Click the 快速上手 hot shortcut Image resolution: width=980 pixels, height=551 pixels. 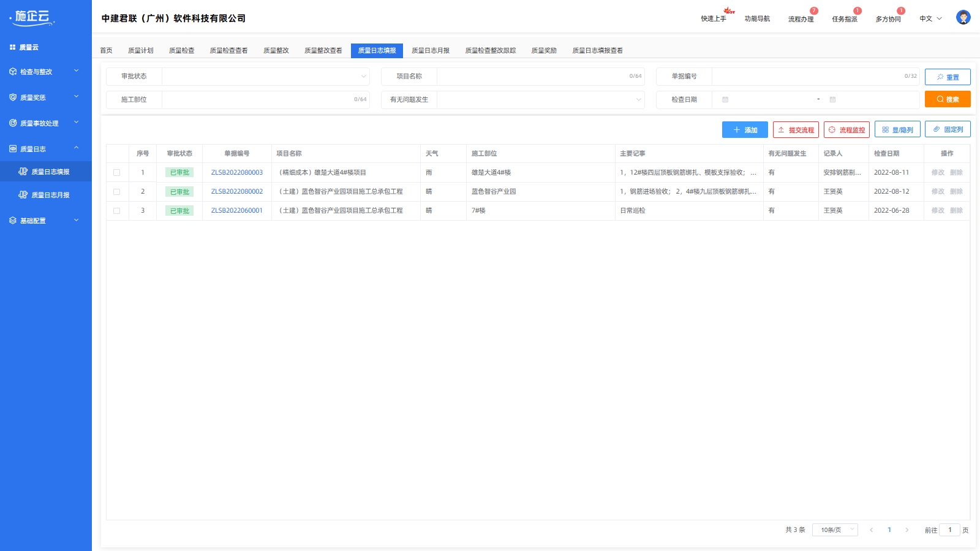[x=714, y=19]
